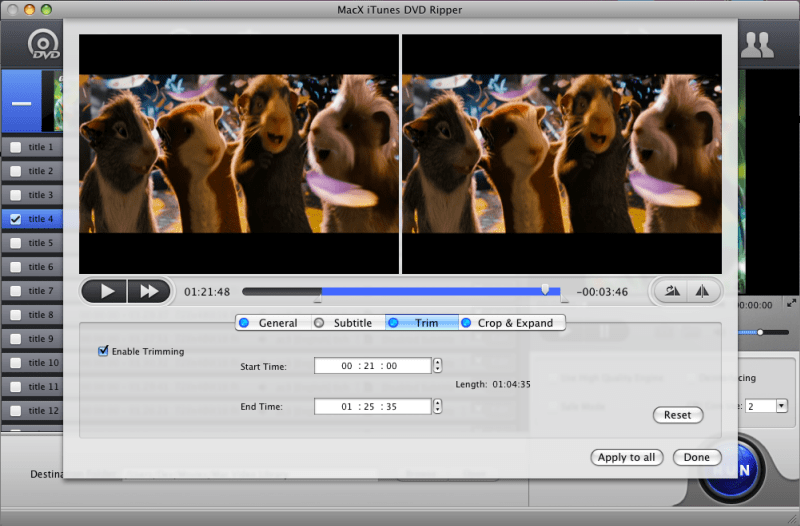Check the title 12 checkbox

pyautogui.click(x=16, y=411)
